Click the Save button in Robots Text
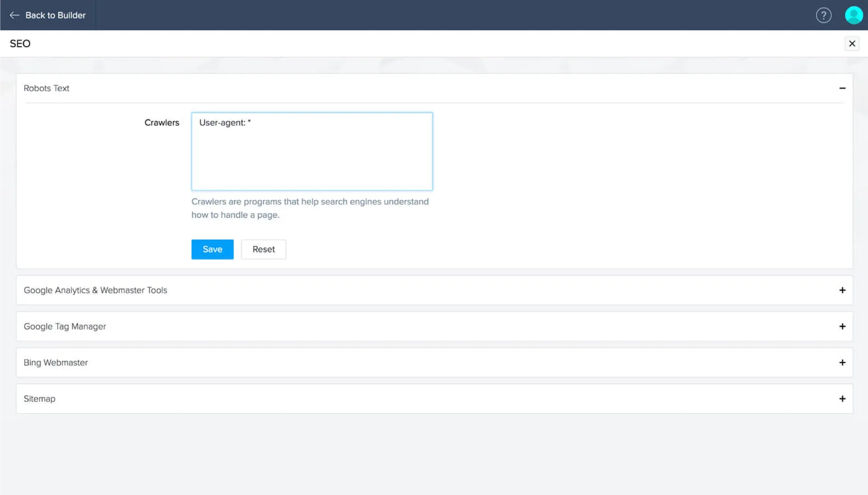Viewport: 868px width, 495px height. pyautogui.click(x=212, y=249)
